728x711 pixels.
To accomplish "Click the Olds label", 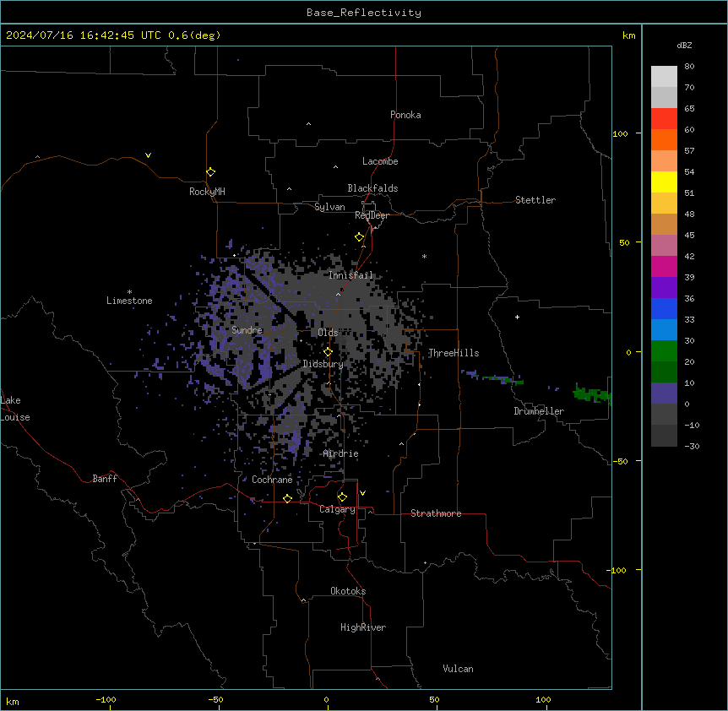I will pos(328,333).
